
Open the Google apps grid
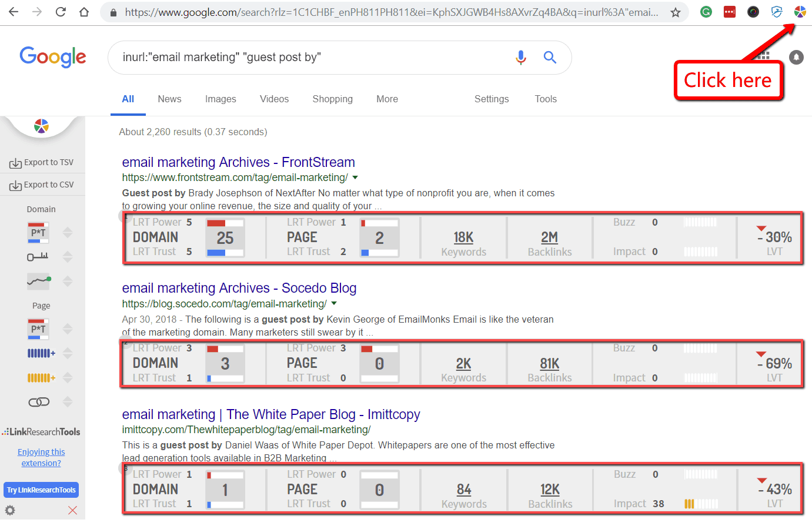(x=763, y=56)
